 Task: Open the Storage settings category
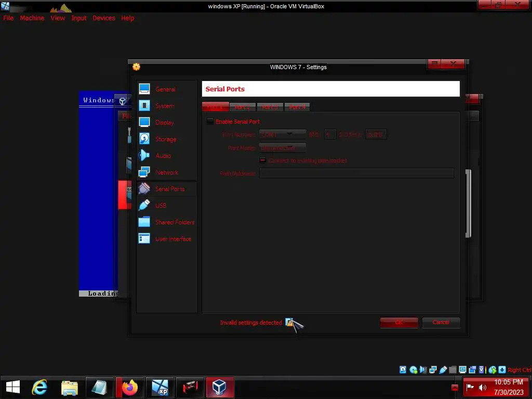166,139
